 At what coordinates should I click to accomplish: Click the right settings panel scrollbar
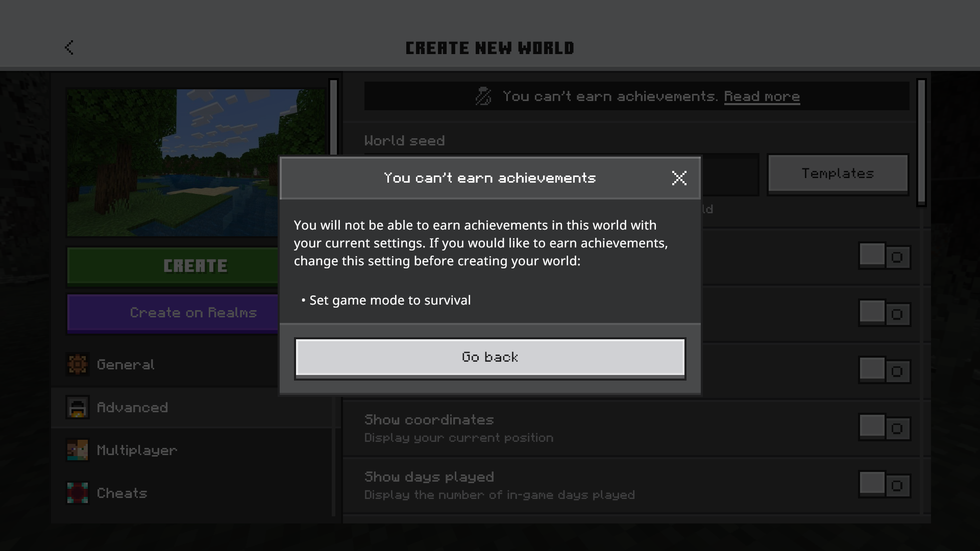click(x=921, y=143)
